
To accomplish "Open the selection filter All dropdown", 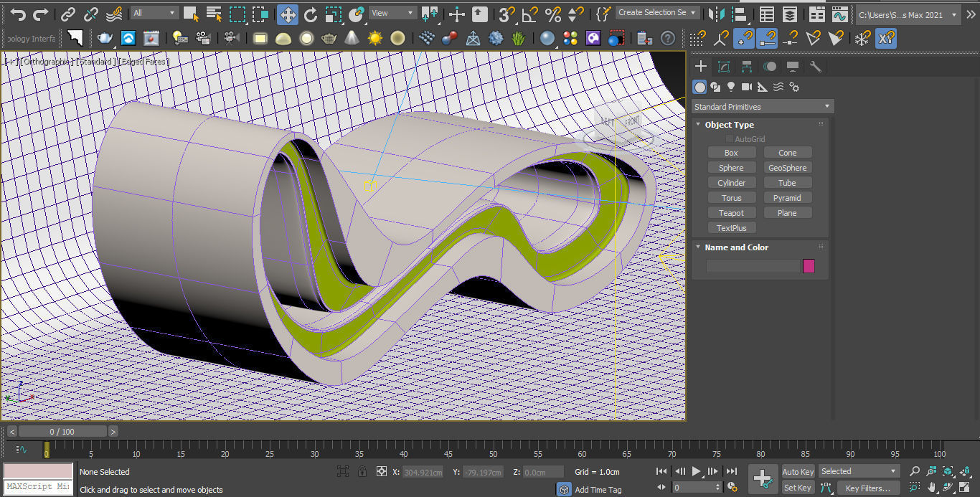I will [155, 13].
